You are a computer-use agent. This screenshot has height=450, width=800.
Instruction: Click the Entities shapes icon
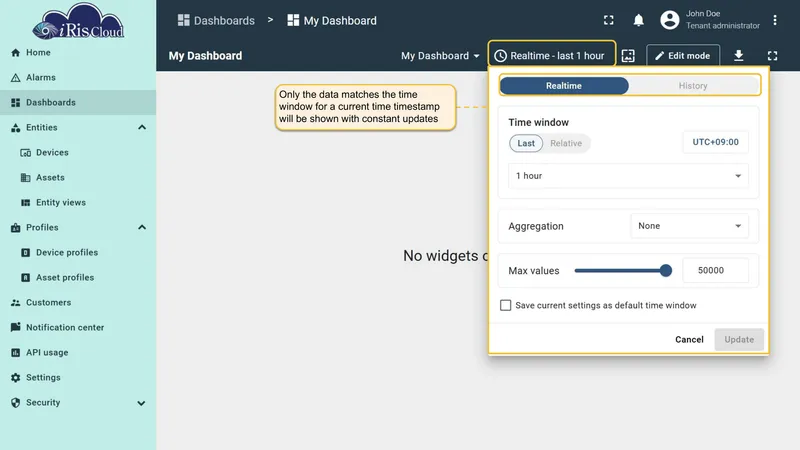point(16,128)
